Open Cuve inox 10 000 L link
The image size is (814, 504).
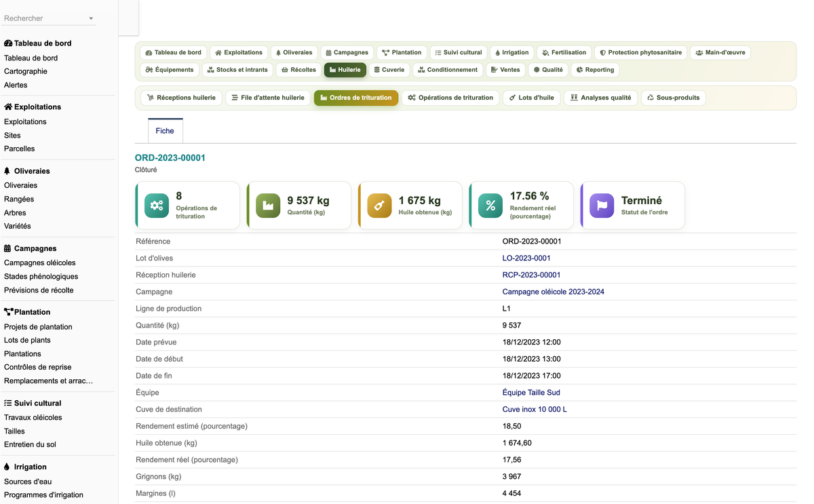pos(535,409)
